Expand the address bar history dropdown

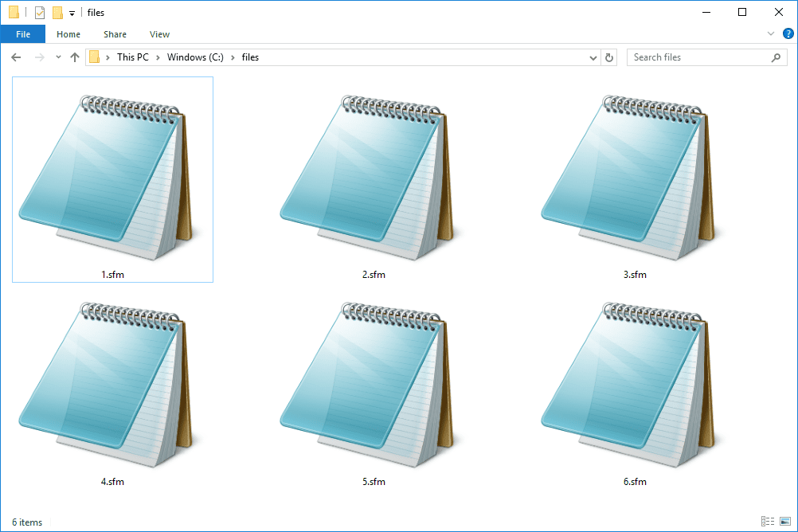[x=593, y=57]
